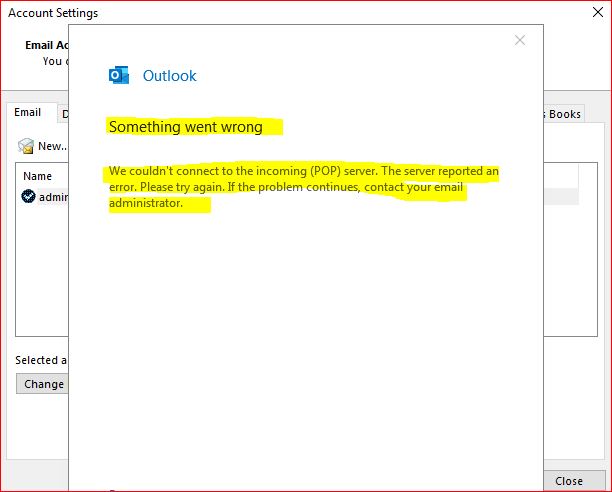Viewport: 612px width, 492px height.
Task: Click the 'Something went wrong' heading
Action: (186, 127)
